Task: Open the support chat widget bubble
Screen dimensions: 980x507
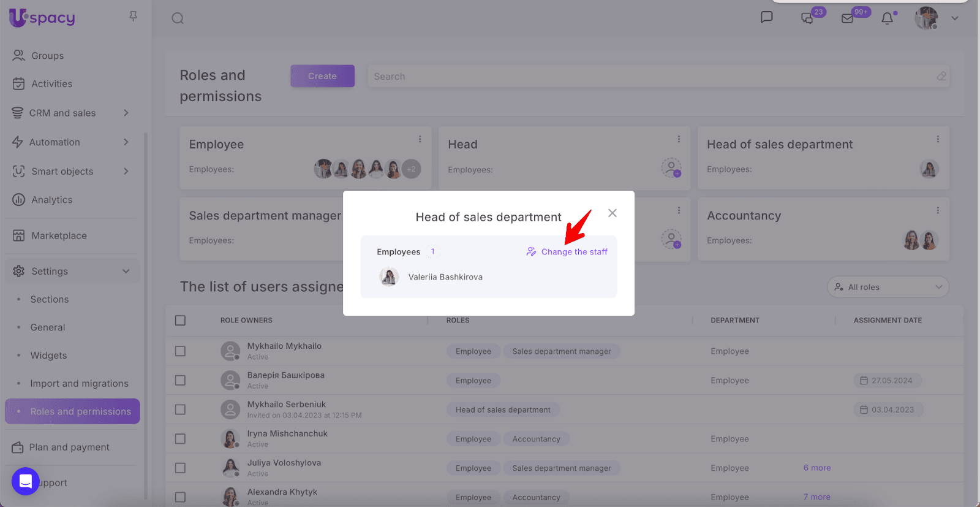Action: coord(25,481)
